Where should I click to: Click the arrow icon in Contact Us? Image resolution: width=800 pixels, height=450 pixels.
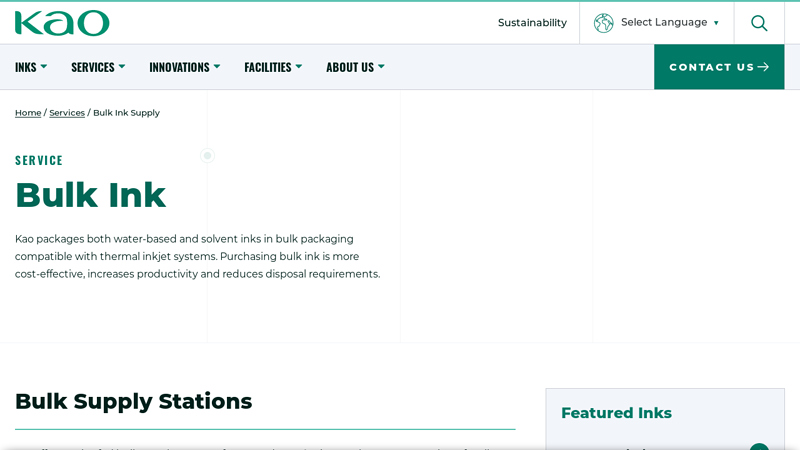tap(763, 67)
